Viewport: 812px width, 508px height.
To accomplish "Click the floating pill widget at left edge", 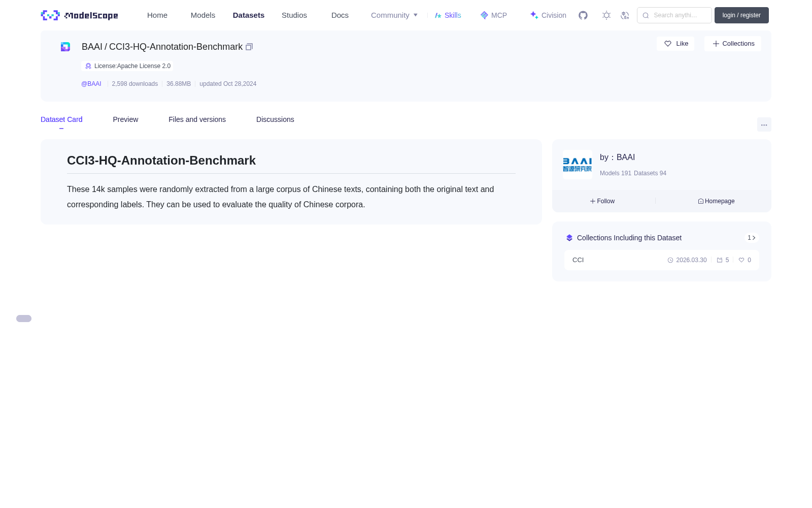I will click(24, 319).
